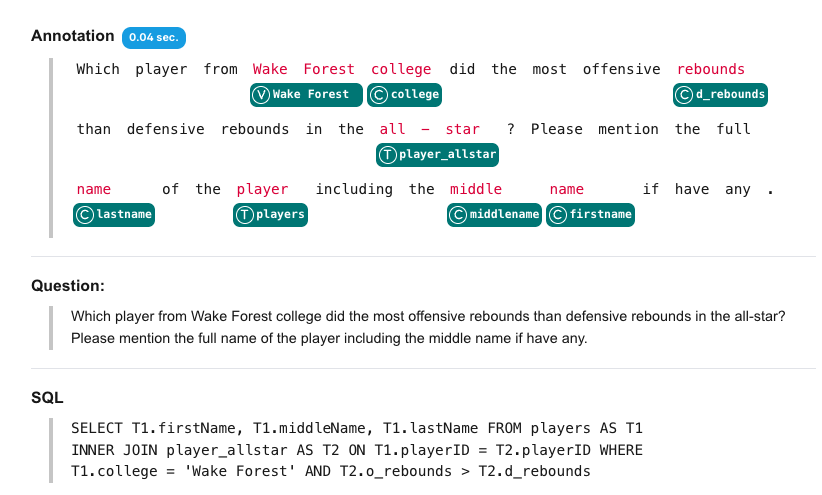
Task: Click the C icon on the firstname tag
Action: click(x=559, y=215)
